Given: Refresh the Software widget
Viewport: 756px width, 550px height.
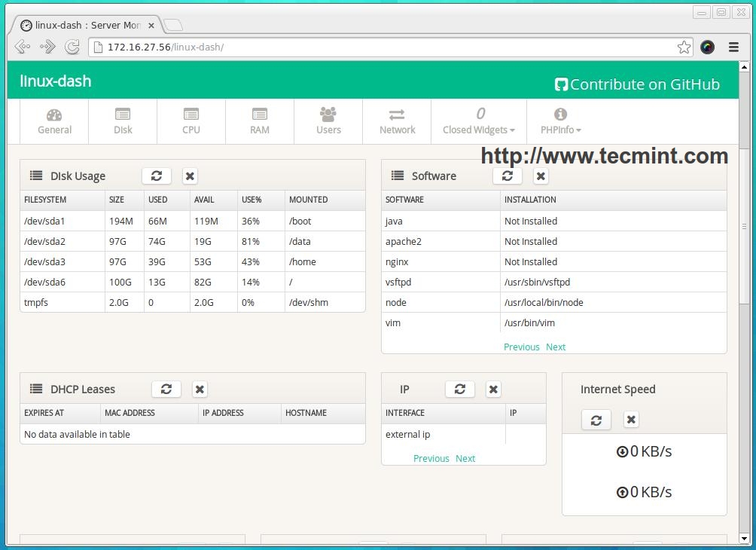Looking at the screenshot, I should [x=508, y=176].
